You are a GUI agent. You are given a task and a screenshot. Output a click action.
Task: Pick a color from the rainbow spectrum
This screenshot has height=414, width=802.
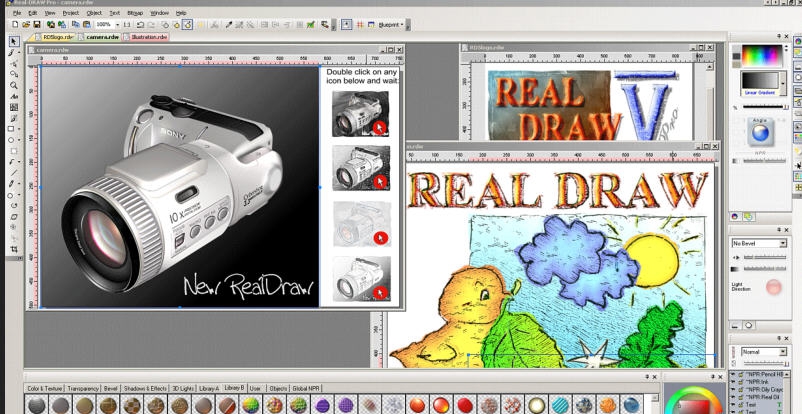click(762, 56)
